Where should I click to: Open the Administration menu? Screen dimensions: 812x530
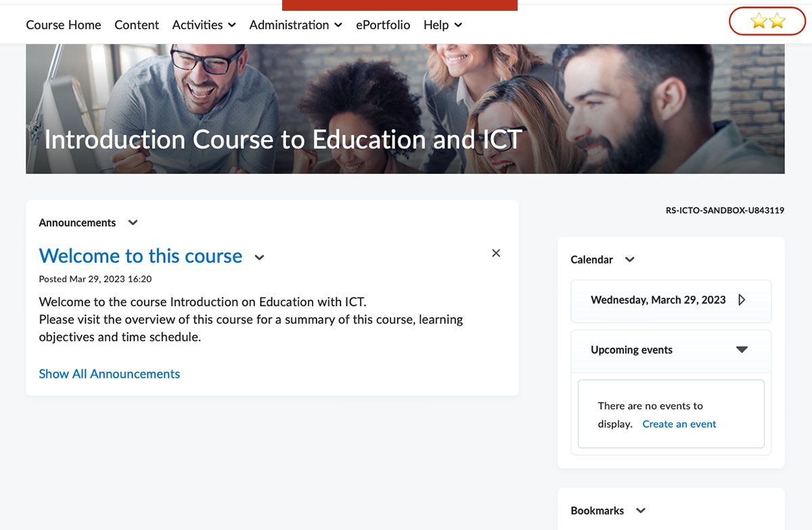pyautogui.click(x=289, y=25)
